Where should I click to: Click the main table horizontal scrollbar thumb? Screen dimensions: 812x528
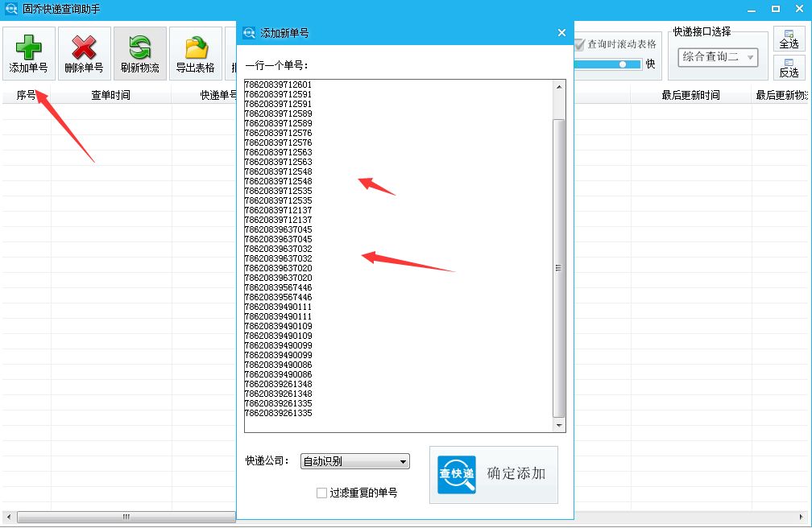click(126, 517)
